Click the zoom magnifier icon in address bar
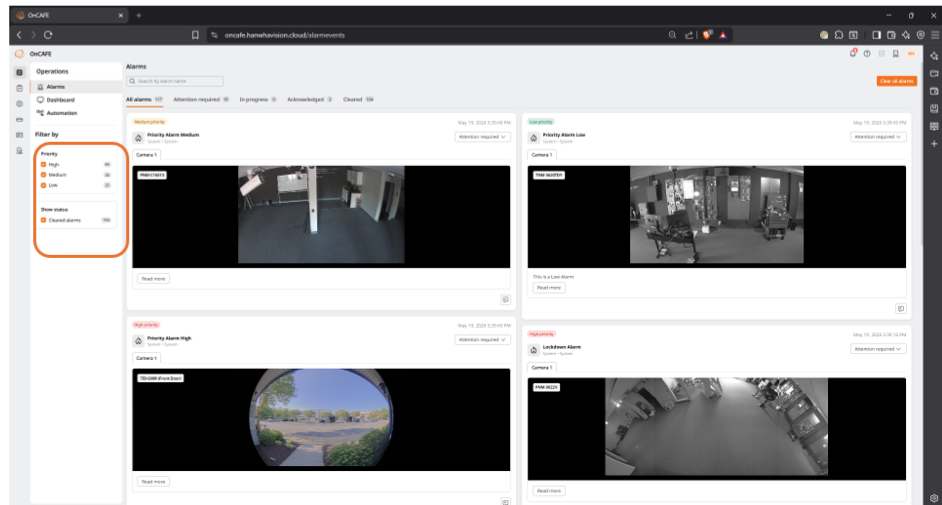Screen dimensions: 942x505 (x=672, y=35)
